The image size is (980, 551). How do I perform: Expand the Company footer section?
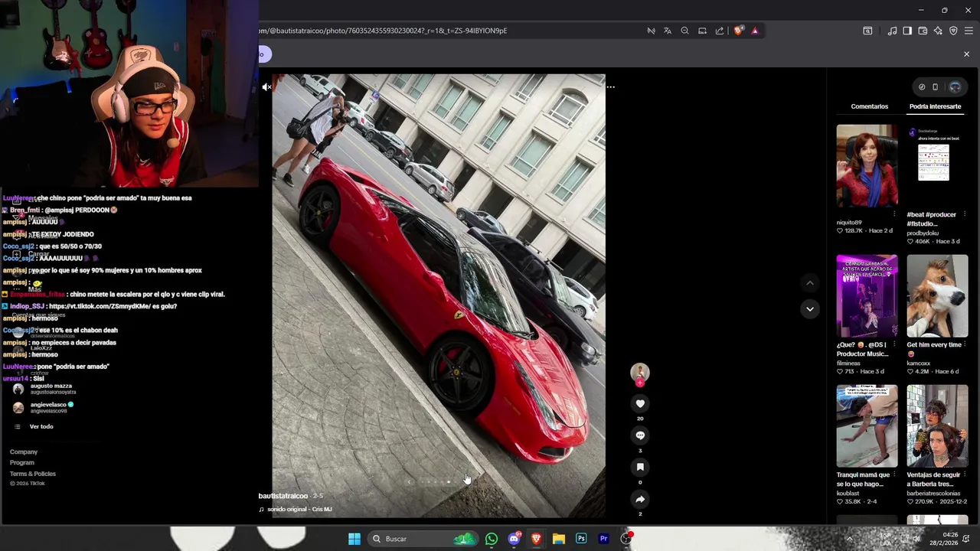(24, 452)
